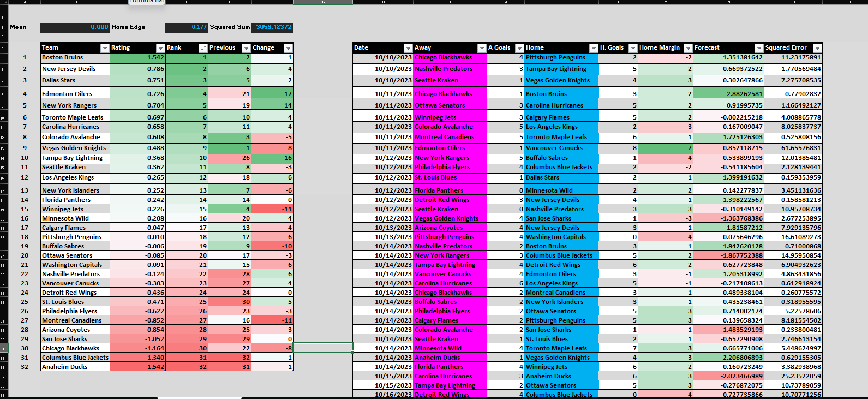
Task: Click Montreal Canadiens in the Away column
Action: (450, 137)
